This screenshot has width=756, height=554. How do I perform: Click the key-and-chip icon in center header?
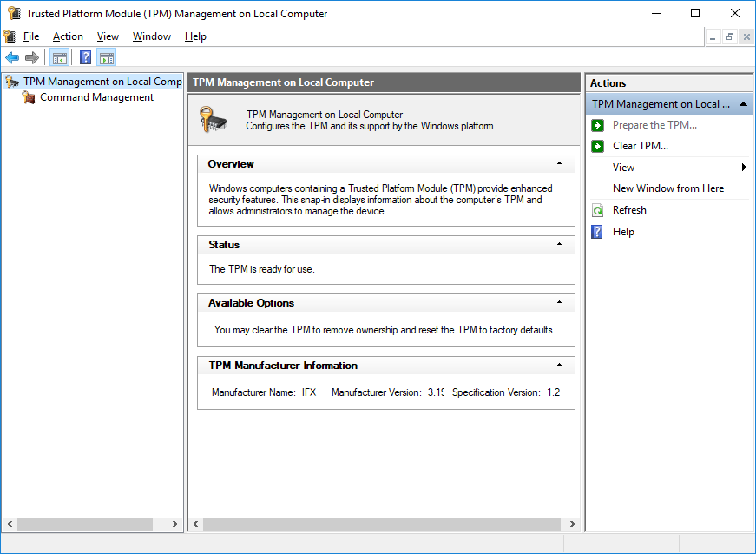click(213, 120)
